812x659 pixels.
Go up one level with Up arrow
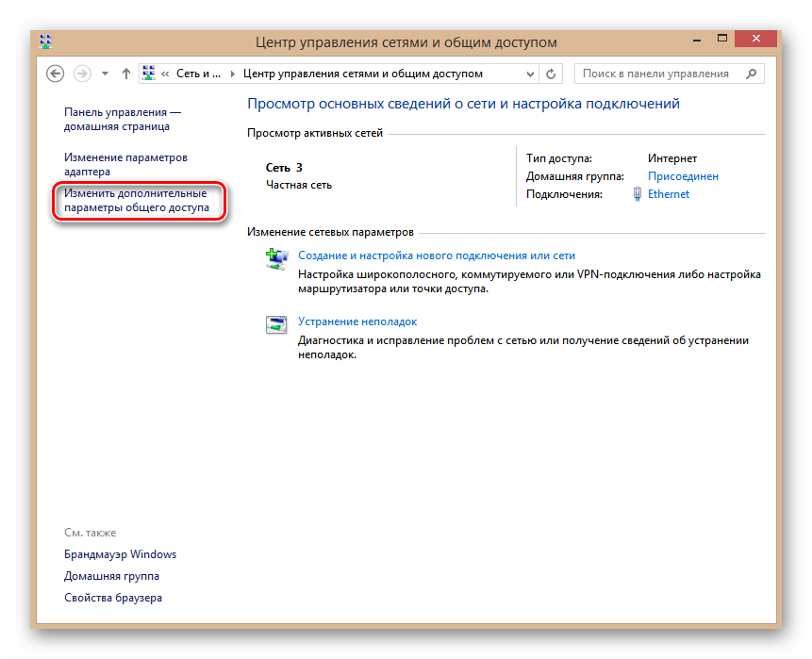tap(126, 74)
